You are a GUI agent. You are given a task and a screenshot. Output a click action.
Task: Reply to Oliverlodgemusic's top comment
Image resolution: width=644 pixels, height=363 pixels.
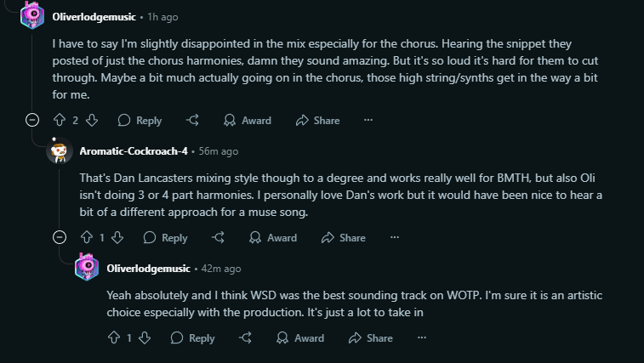click(140, 121)
